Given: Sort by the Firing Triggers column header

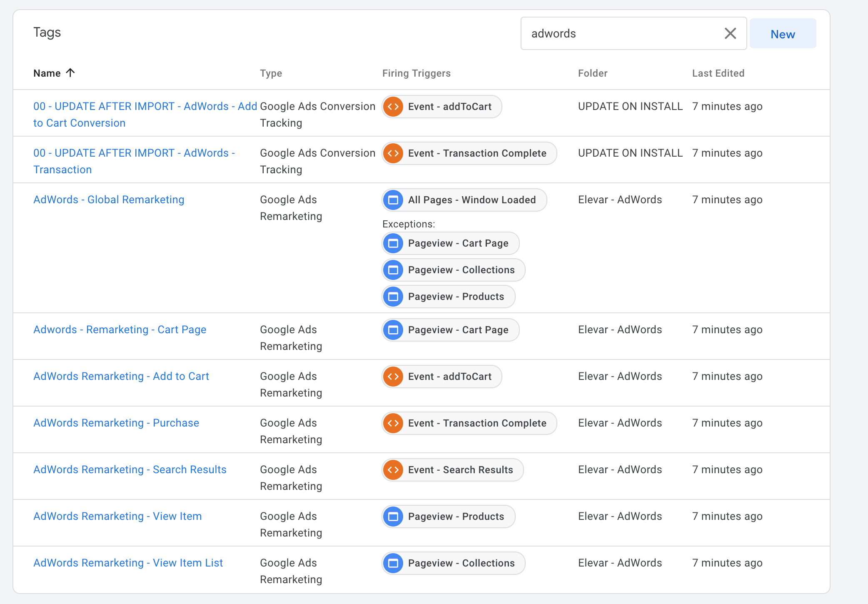Looking at the screenshot, I should tap(416, 73).
